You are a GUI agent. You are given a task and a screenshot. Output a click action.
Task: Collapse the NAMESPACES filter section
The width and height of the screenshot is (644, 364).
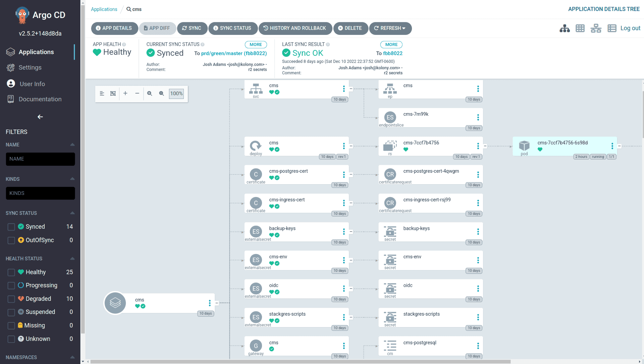pyautogui.click(x=72, y=357)
